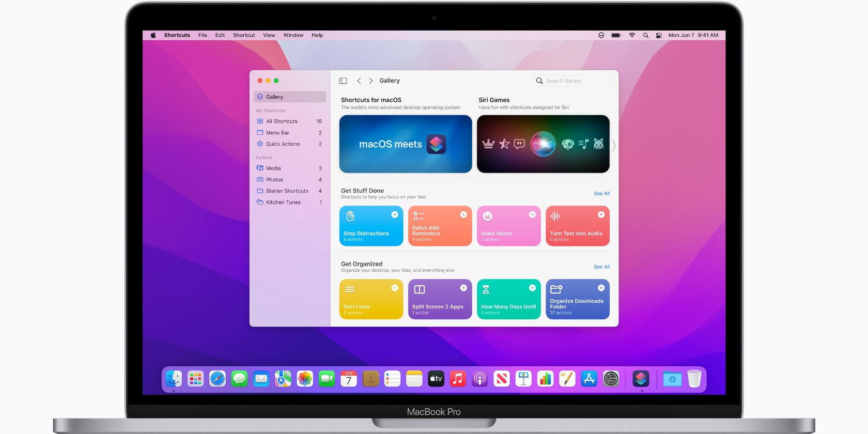Viewport: 868px width, 434px height.
Task: Open Quick Actions in the sidebar
Action: (290, 144)
